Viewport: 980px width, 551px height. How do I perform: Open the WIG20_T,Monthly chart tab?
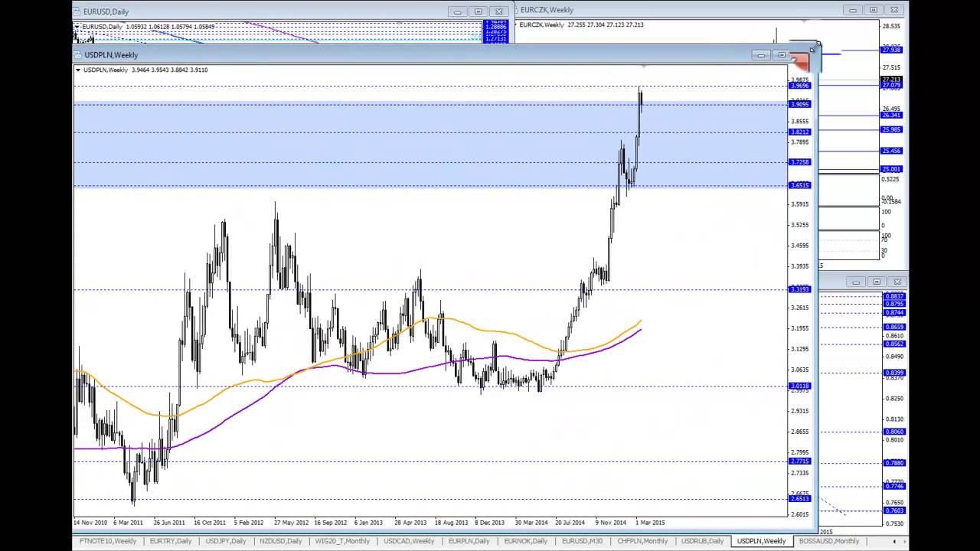(x=342, y=541)
